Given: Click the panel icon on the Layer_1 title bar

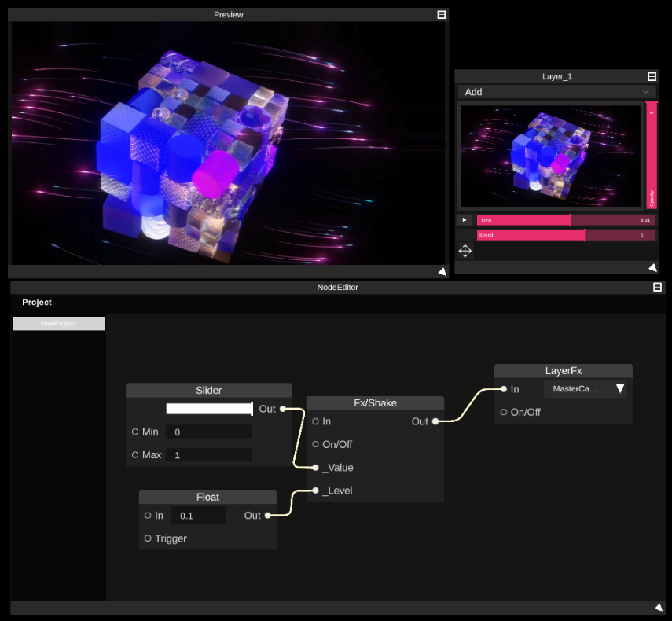Looking at the screenshot, I should click(652, 75).
